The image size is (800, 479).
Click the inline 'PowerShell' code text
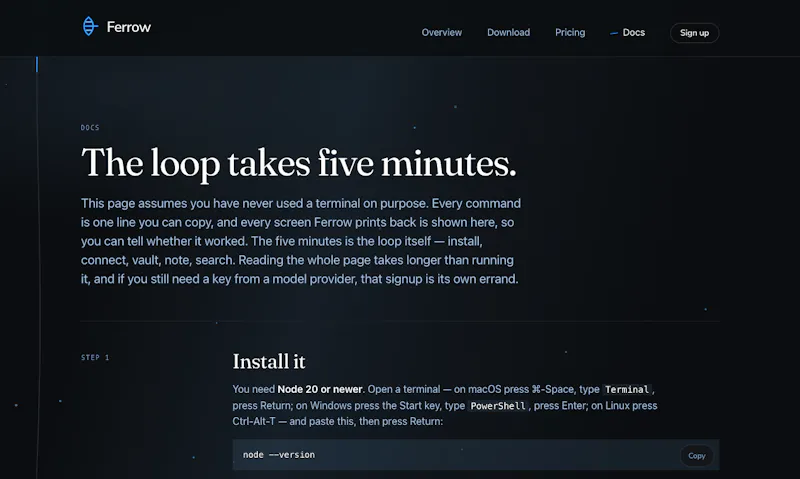pyautogui.click(x=498, y=406)
